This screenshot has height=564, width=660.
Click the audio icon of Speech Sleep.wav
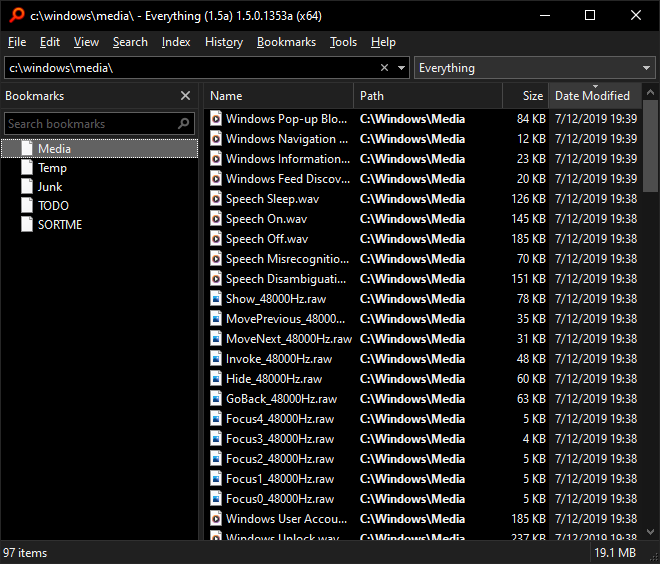pyautogui.click(x=216, y=199)
